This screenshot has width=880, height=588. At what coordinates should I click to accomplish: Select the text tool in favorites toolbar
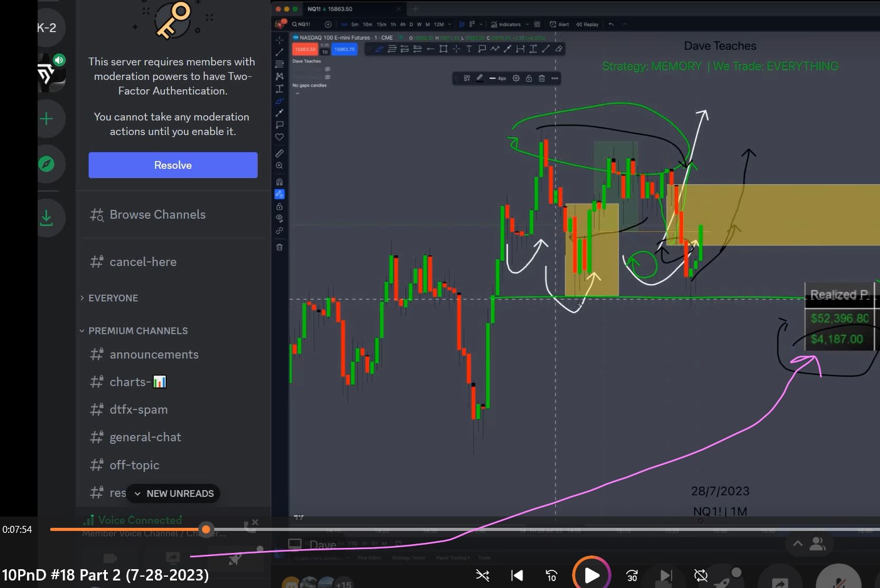pyautogui.click(x=469, y=49)
